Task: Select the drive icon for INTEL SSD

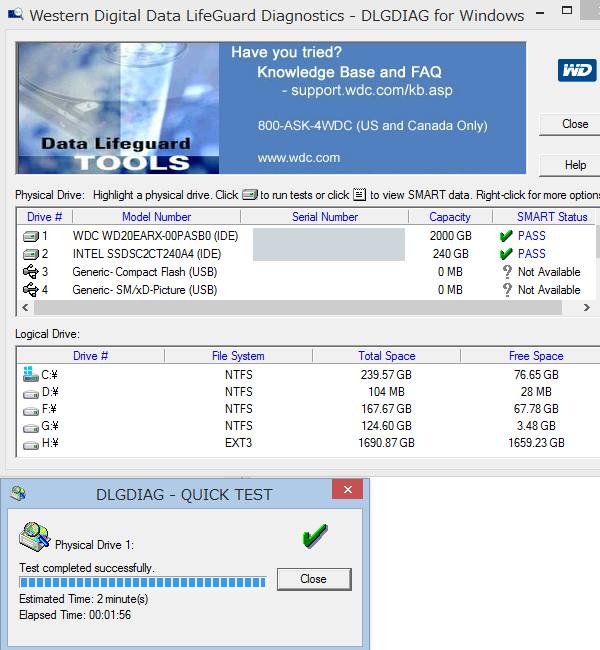Action: point(30,254)
